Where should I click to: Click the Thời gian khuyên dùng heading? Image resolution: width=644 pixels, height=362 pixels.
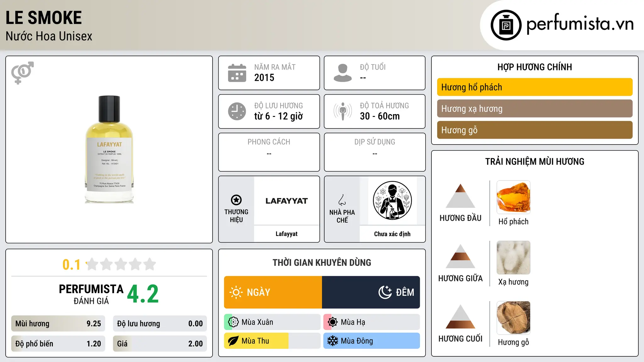click(x=322, y=263)
